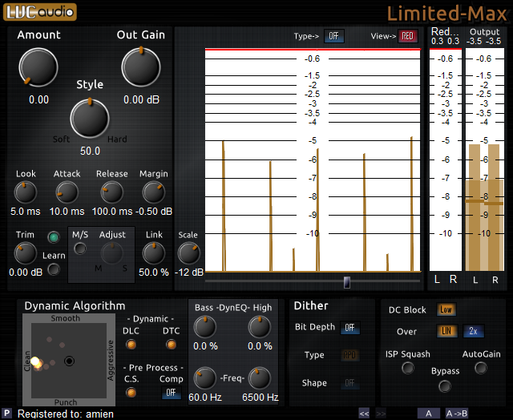513x420 pixels.
Task: Click the Link knob
Action: (153, 253)
